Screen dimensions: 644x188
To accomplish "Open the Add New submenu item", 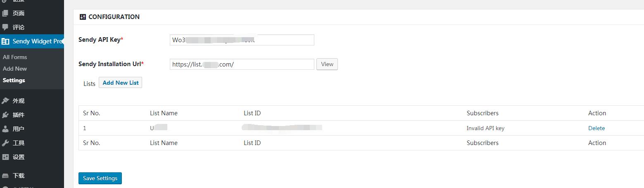I will coord(15,69).
